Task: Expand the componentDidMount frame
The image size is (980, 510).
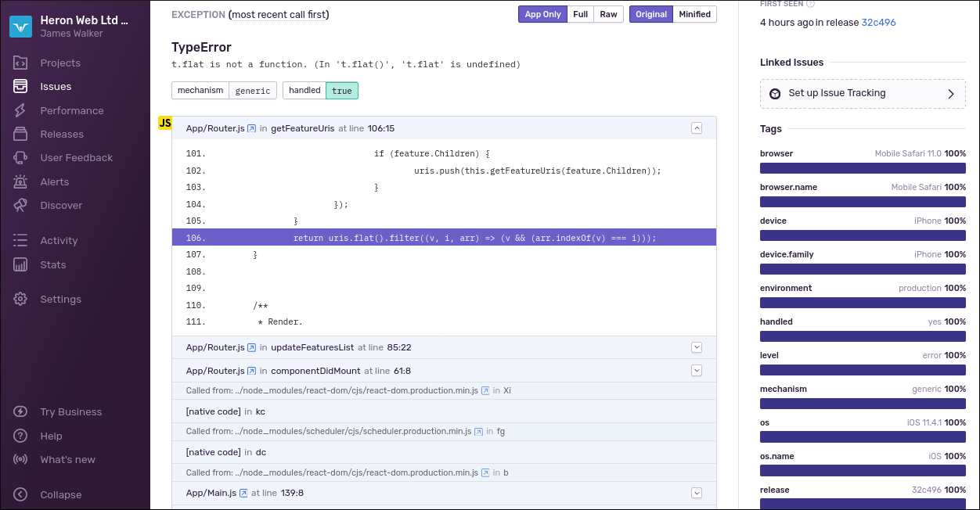Action: point(697,371)
